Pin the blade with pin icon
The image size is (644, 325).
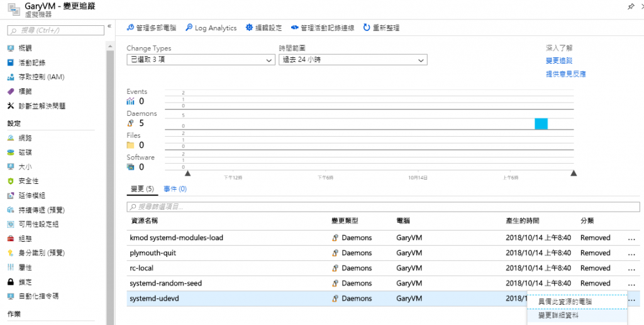(631, 6)
